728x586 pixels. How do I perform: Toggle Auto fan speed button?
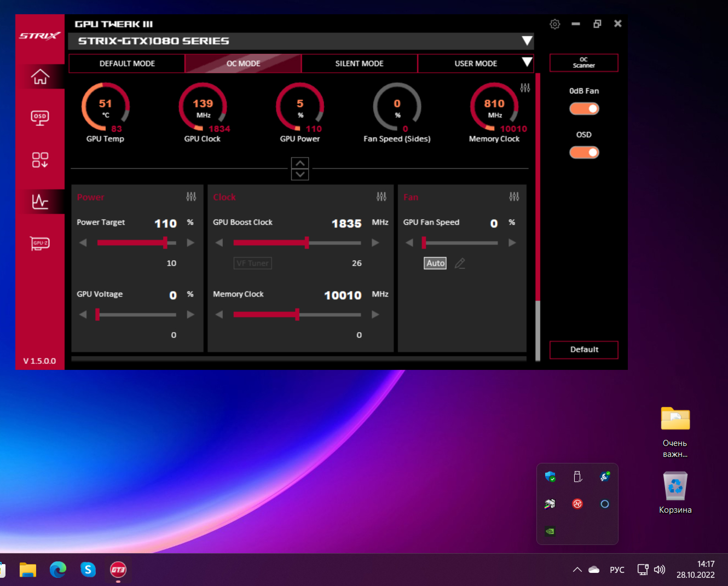coord(435,263)
